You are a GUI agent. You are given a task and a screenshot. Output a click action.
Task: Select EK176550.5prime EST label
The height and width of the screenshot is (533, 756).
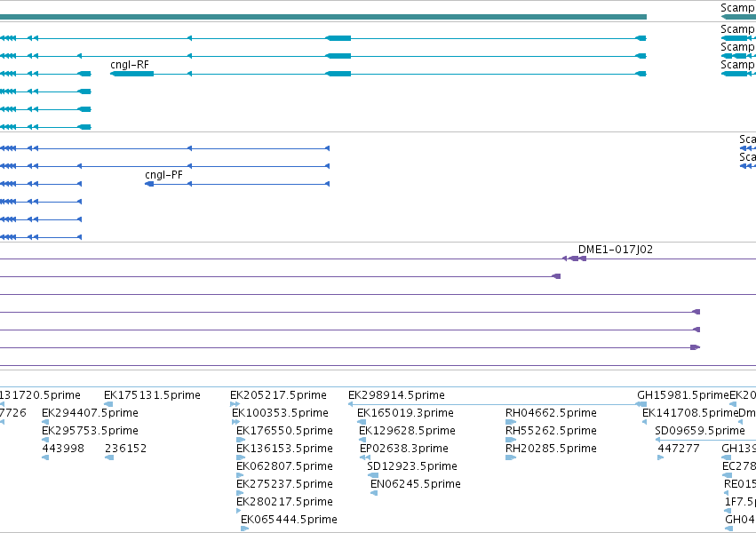[x=284, y=431]
